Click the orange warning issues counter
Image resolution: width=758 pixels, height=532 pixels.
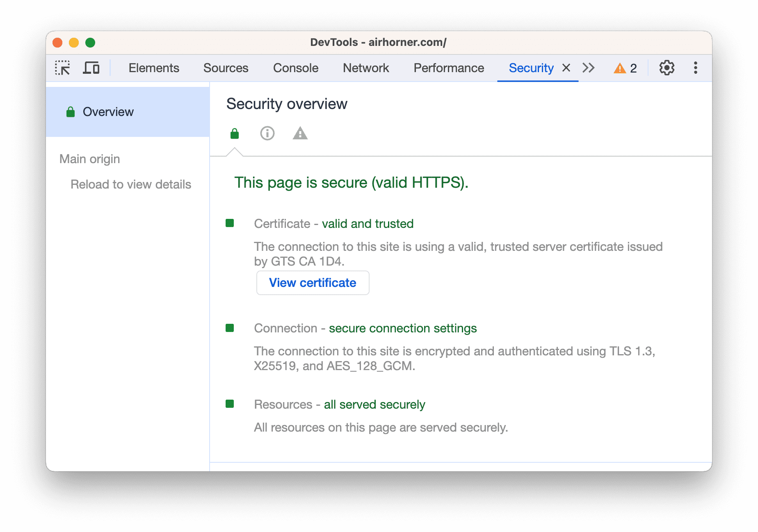point(625,68)
